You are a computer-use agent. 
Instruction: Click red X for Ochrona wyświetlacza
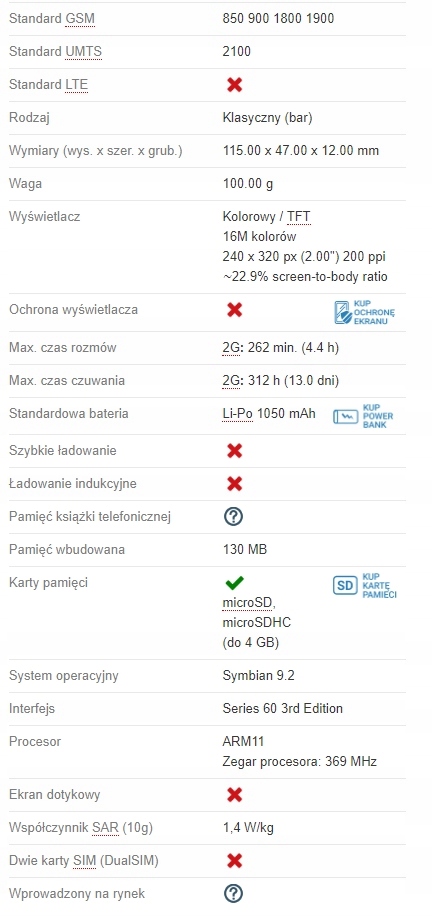tap(234, 310)
